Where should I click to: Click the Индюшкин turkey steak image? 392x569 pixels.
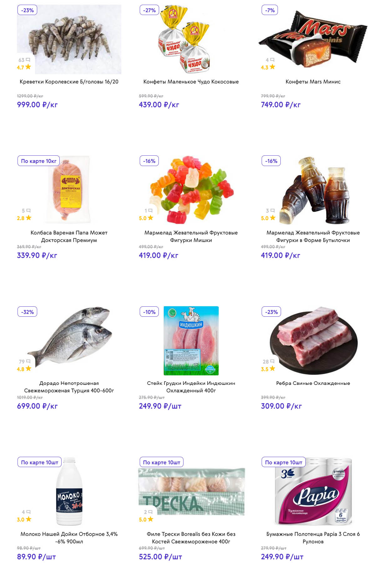point(191,341)
